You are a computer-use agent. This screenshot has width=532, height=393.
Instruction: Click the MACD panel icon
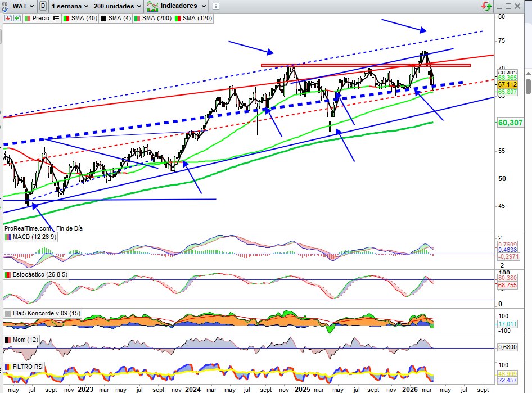[8, 237]
